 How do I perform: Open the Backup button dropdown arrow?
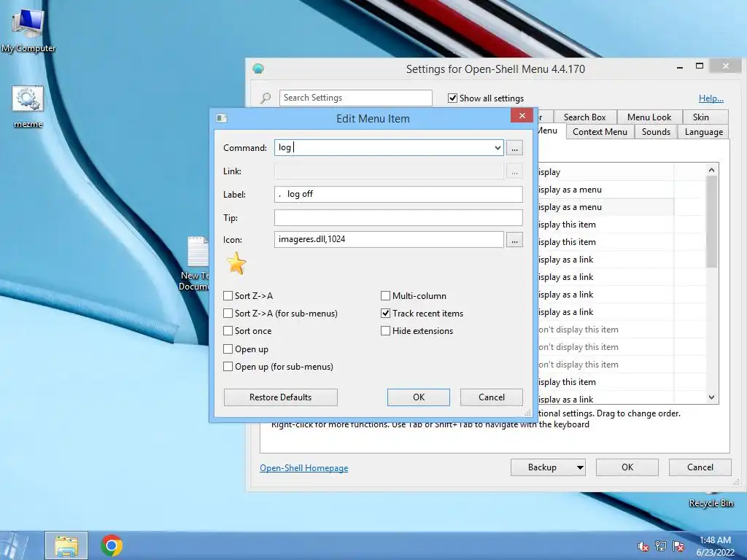point(580,467)
